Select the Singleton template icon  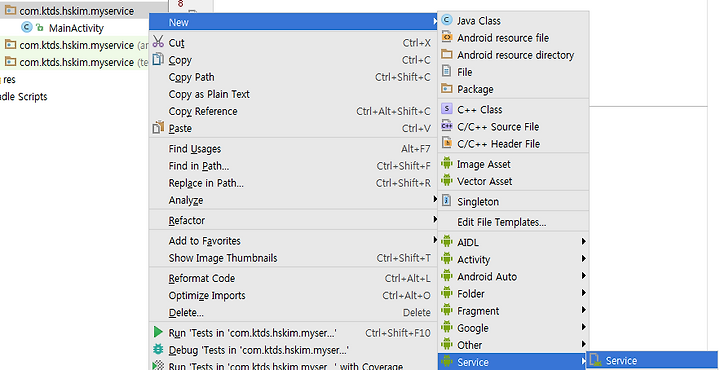[x=446, y=201]
